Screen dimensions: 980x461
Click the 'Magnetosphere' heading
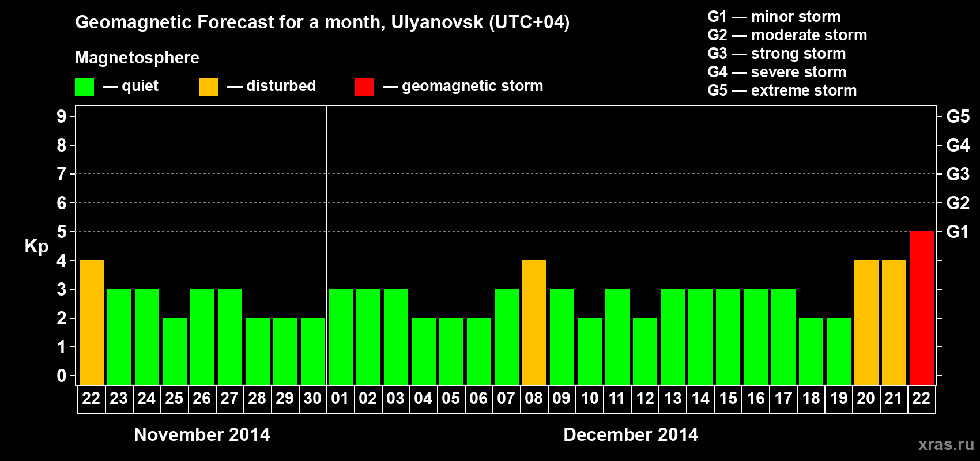[137, 58]
